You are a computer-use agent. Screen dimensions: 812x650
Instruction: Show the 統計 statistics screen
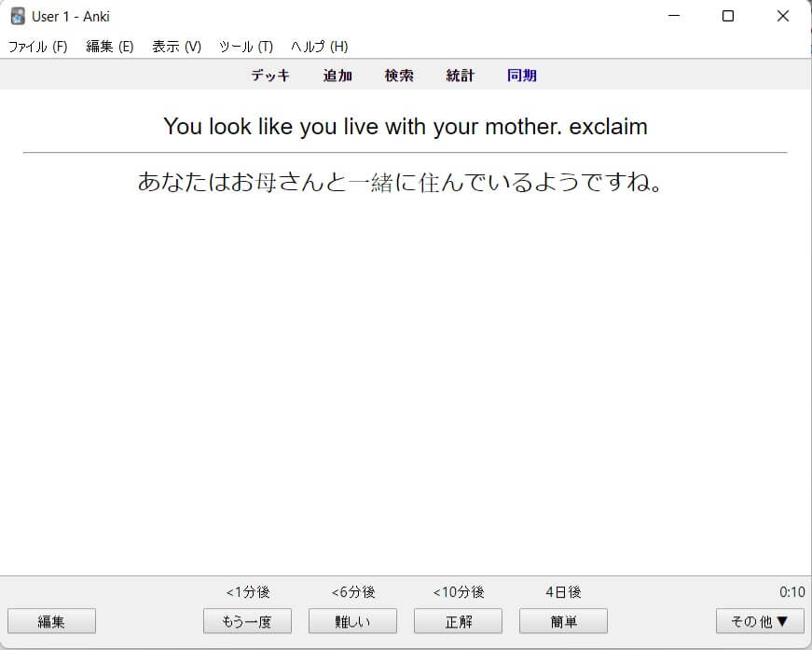[x=460, y=76]
